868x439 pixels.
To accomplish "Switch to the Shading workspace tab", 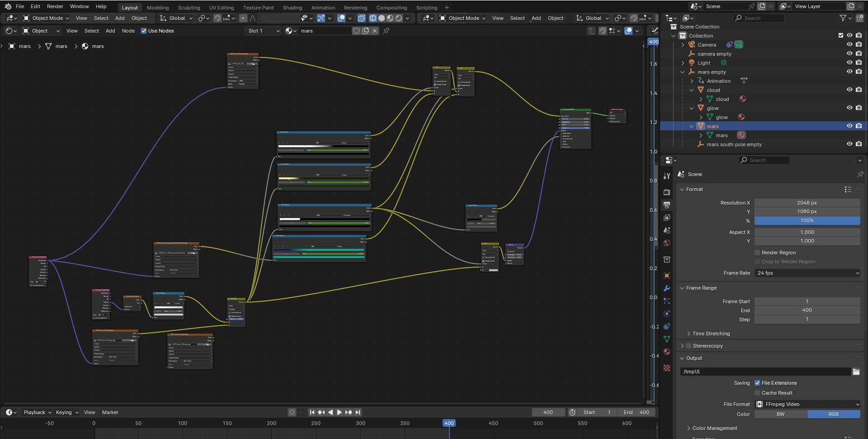I will pos(292,7).
